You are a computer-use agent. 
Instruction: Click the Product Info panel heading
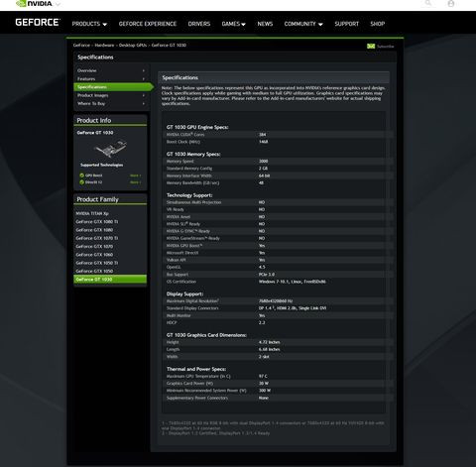[94, 120]
